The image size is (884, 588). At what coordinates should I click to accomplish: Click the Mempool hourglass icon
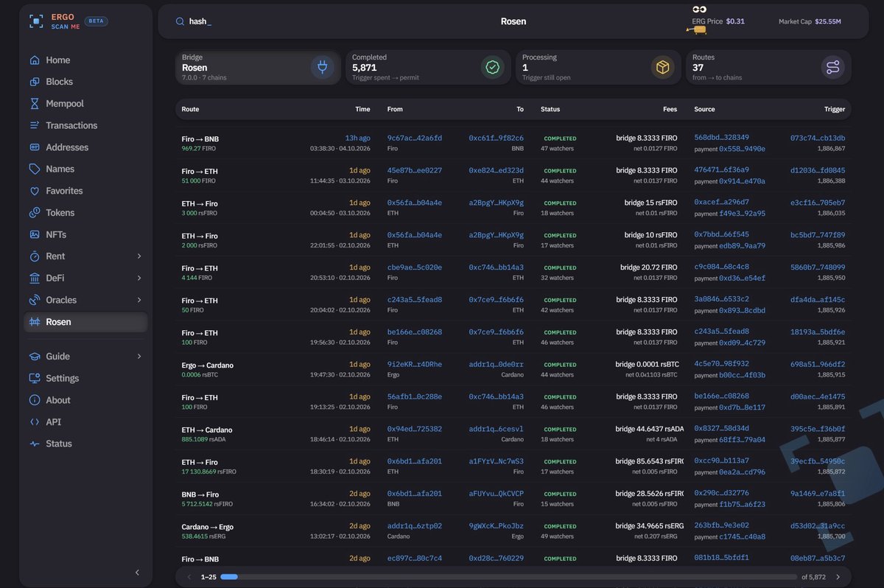(34, 104)
